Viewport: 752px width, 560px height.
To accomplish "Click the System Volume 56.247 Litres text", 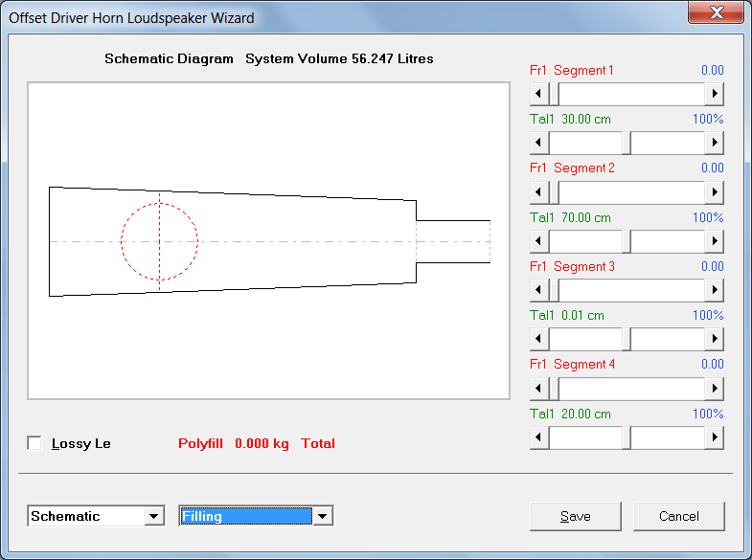I will coord(339,58).
